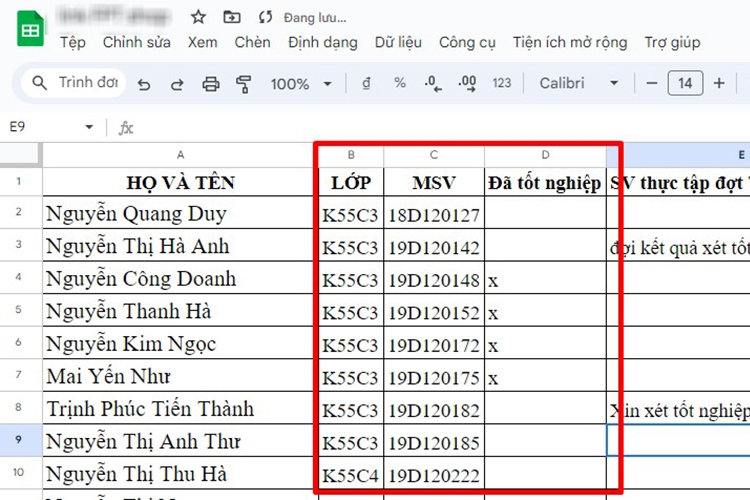This screenshot has height=500, width=750.
Task: Select cell Mai Yến Như
Action: pos(180,375)
